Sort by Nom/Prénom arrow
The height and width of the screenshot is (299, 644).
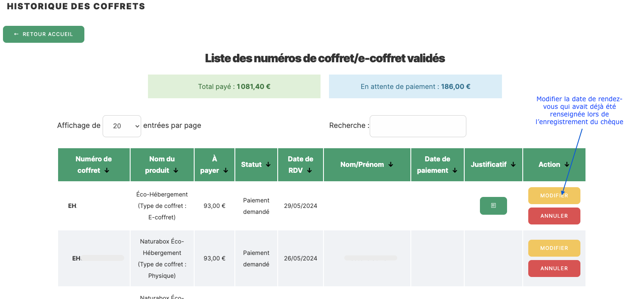(x=390, y=165)
